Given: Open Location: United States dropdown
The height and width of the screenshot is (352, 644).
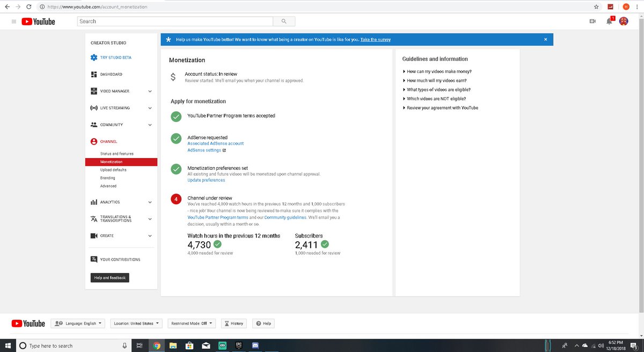Looking at the screenshot, I should (136, 324).
